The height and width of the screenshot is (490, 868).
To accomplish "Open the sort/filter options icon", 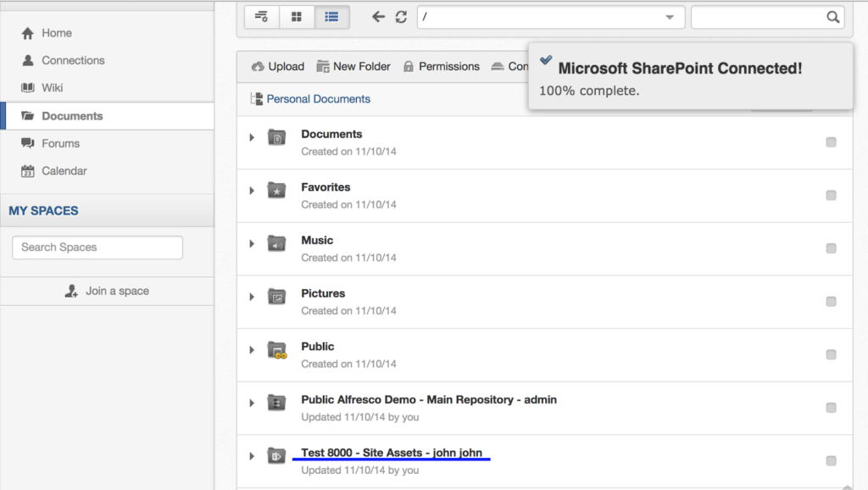I will click(x=261, y=17).
